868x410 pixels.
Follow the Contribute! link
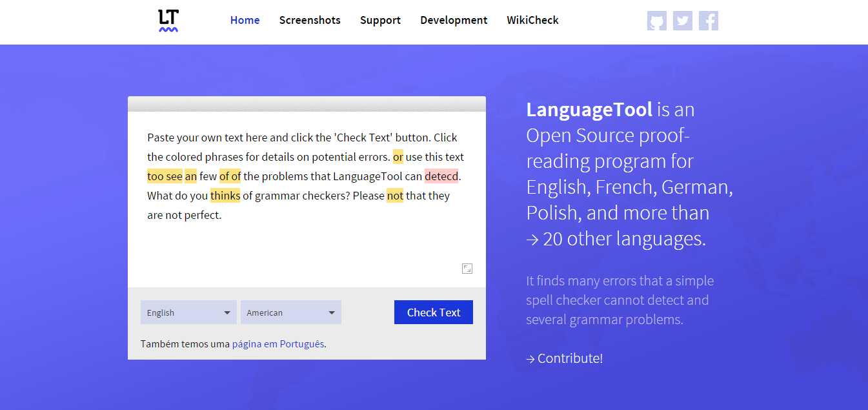point(565,358)
